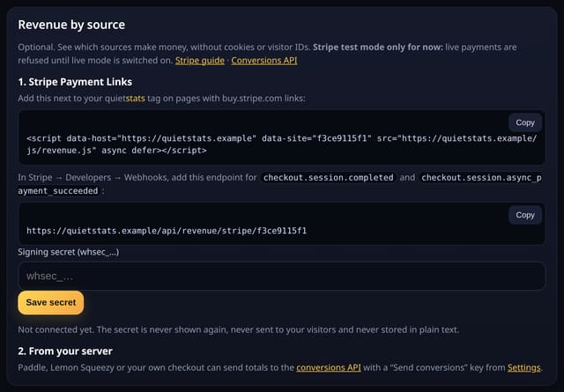Click the Revenue by source heading
Image resolution: width=564 pixels, height=392 pixels.
71,25
